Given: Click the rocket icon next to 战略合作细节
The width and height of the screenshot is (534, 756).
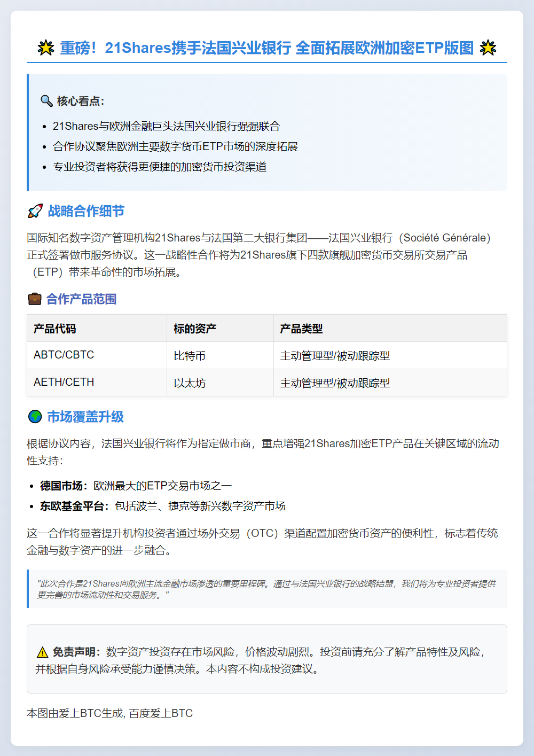Looking at the screenshot, I should [x=35, y=211].
